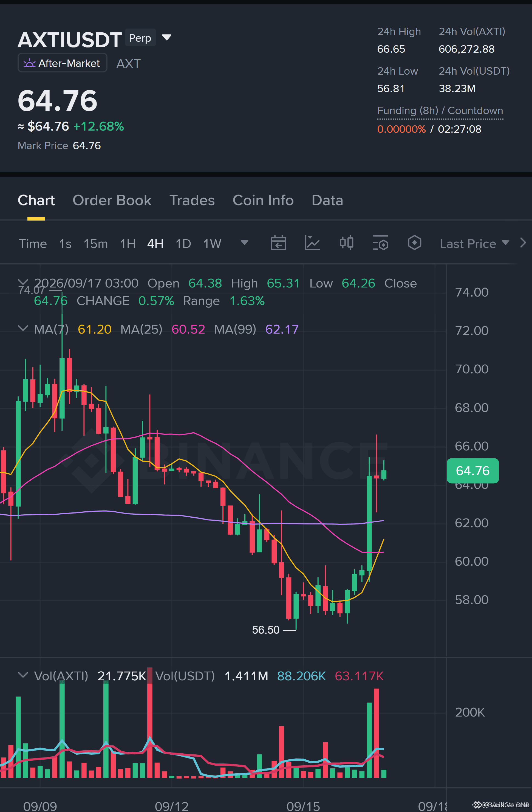Select the Time chart view
532x812 pixels.
pyautogui.click(x=32, y=244)
